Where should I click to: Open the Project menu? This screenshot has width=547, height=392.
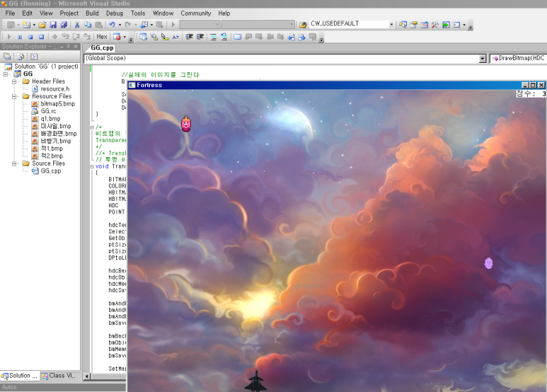coord(69,13)
